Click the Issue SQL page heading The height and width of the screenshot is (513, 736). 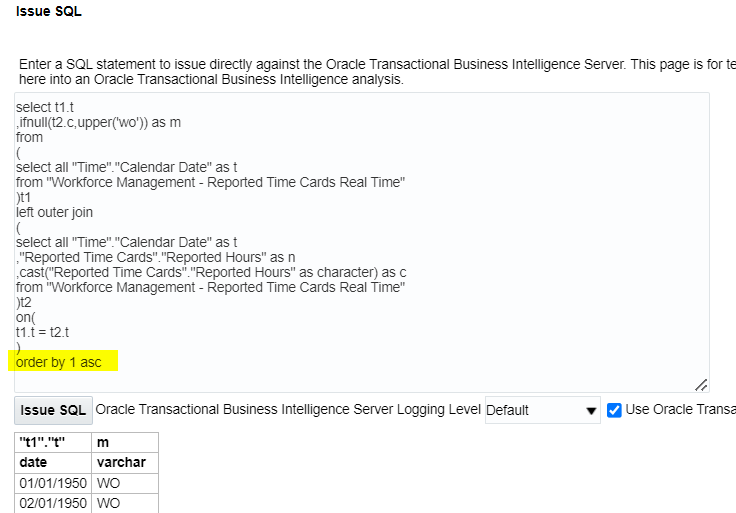click(49, 11)
